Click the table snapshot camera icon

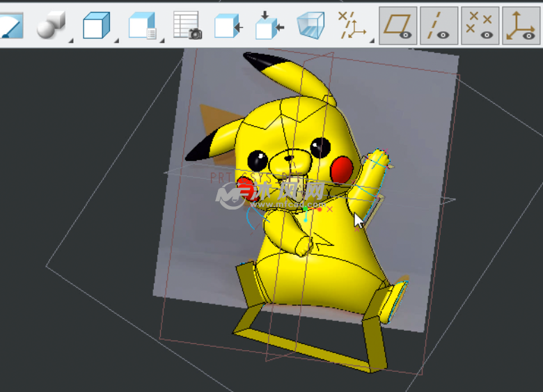click(187, 25)
